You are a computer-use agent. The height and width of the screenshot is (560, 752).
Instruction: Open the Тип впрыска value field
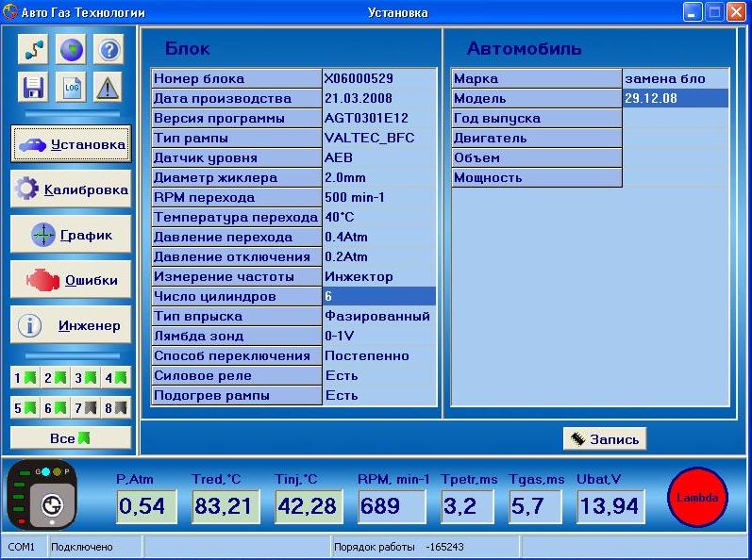[379, 317]
